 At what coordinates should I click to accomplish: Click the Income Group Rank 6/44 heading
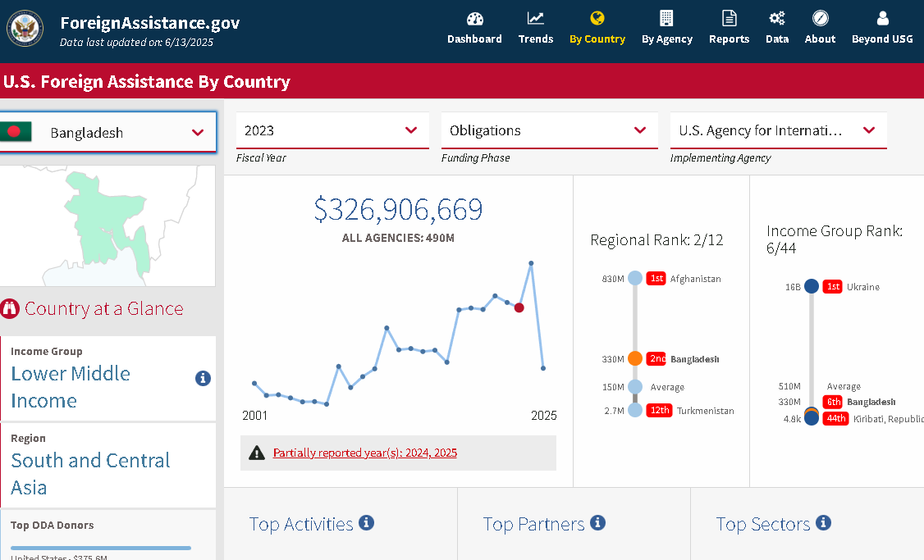click(x=835, y=239)
